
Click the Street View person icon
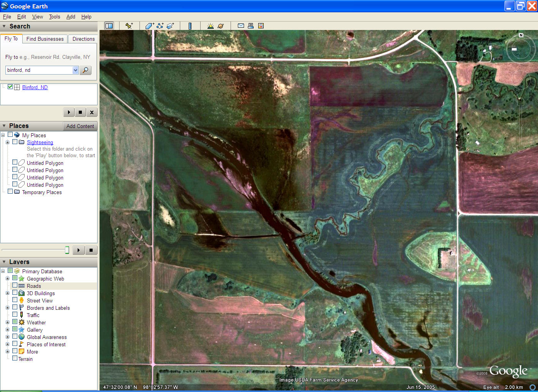click(22, 301)
